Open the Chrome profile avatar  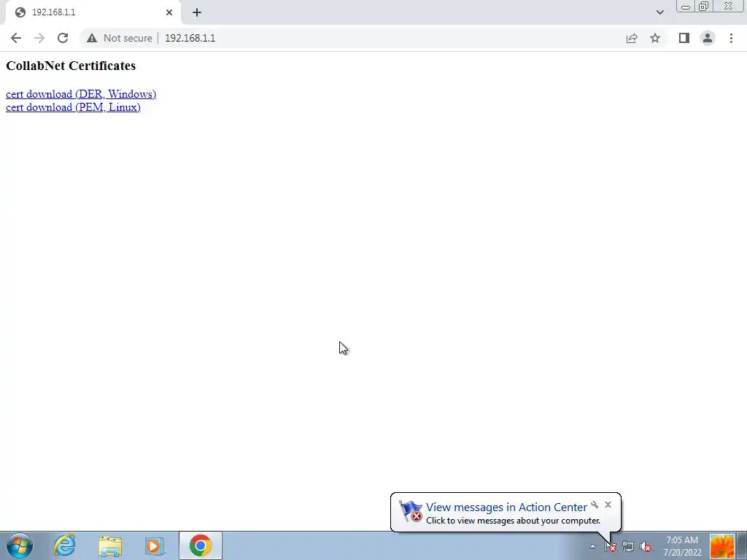(x=708, y=38)
